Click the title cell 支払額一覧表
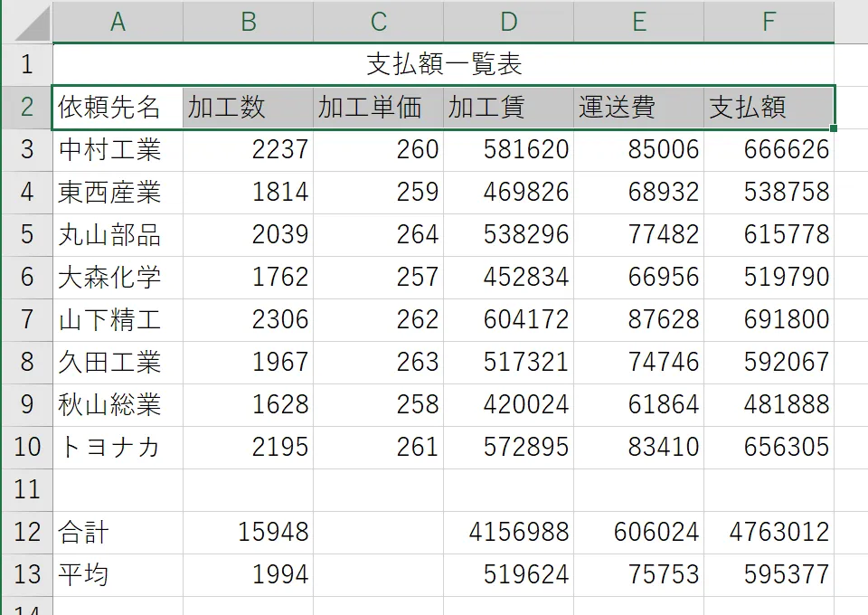The width and height of the screenshot is (868, 615). 443,64
